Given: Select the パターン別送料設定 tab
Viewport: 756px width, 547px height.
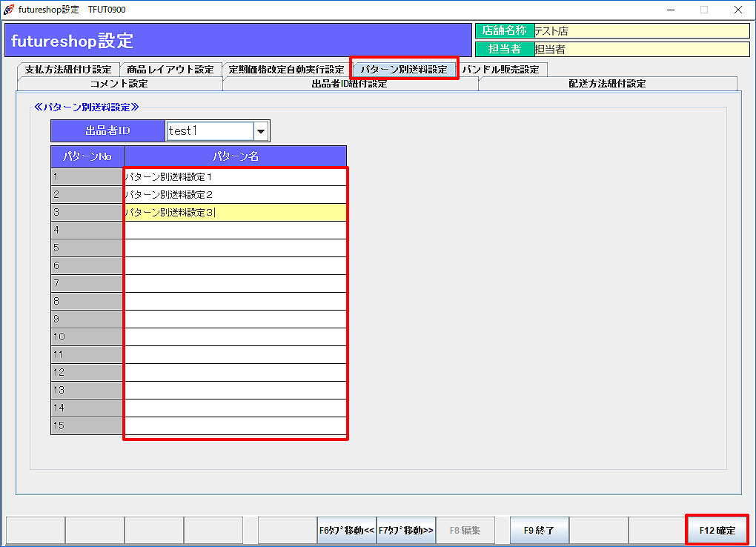Looking at the screenshot, I should 404,70.
